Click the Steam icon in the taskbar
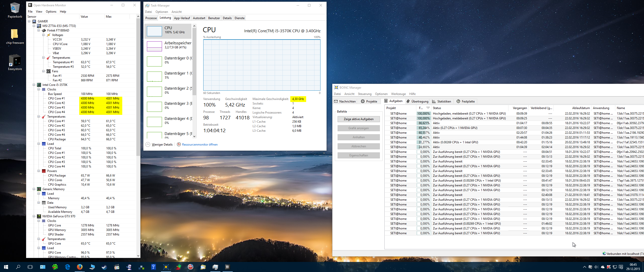 (x=104, y=267)
